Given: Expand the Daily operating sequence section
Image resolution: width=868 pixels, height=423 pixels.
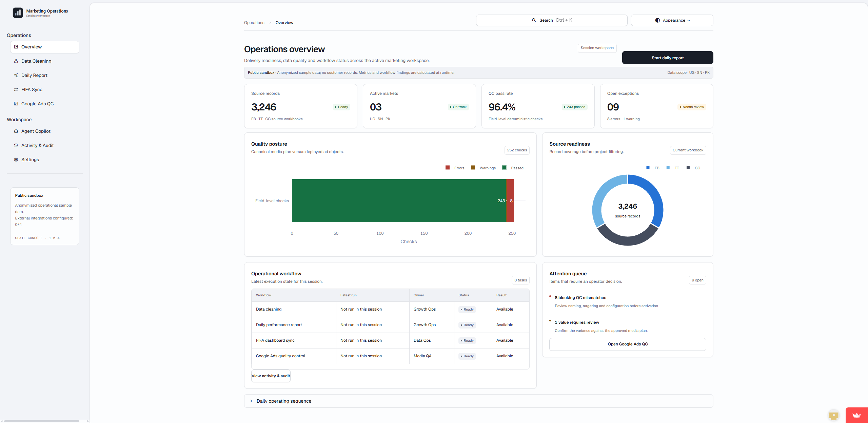Looking at the screenshot, I should pyautogui.click(x=478, y=401).
